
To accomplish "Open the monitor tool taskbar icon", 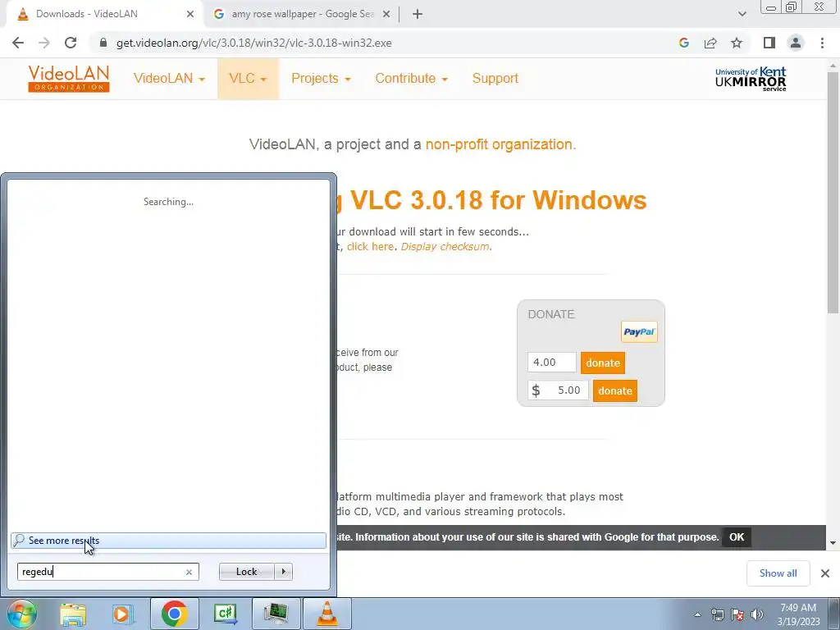I will [276, 614].
